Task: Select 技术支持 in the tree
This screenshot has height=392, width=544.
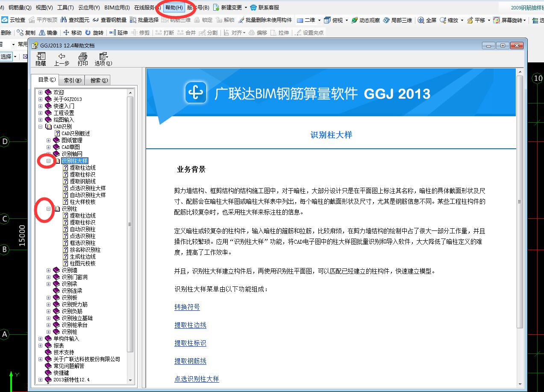Action: [x=64, y=352]
